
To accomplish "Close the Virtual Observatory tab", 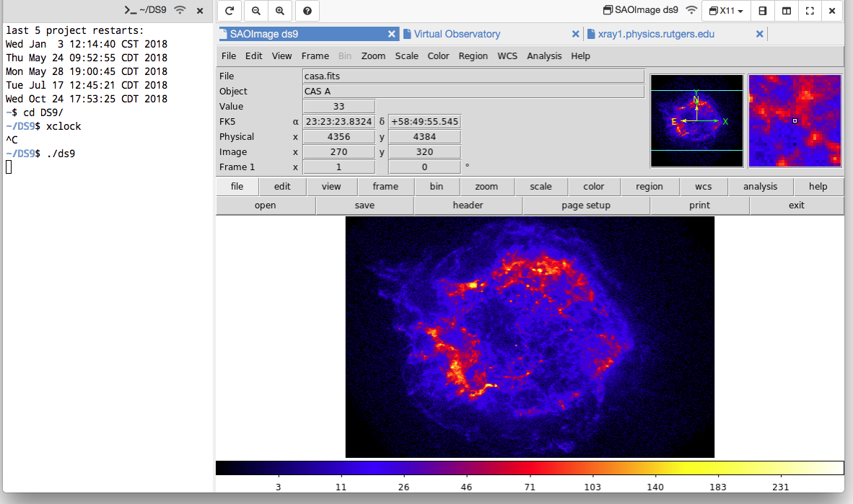I will pos(575,34).
